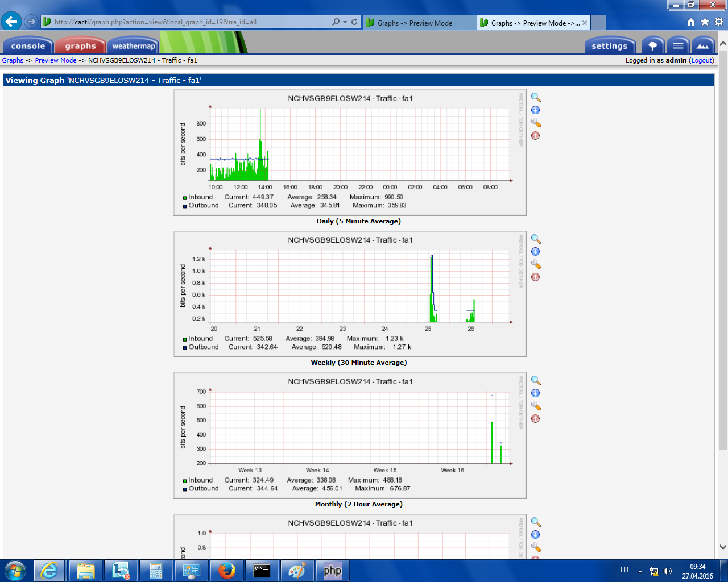
Task: Log out via the Logout link
Action: 701,60
